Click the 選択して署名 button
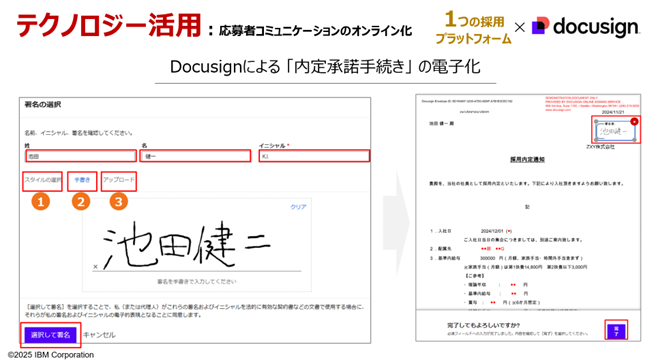The height and width of the screenshot is (362, 652). point(50,335)
